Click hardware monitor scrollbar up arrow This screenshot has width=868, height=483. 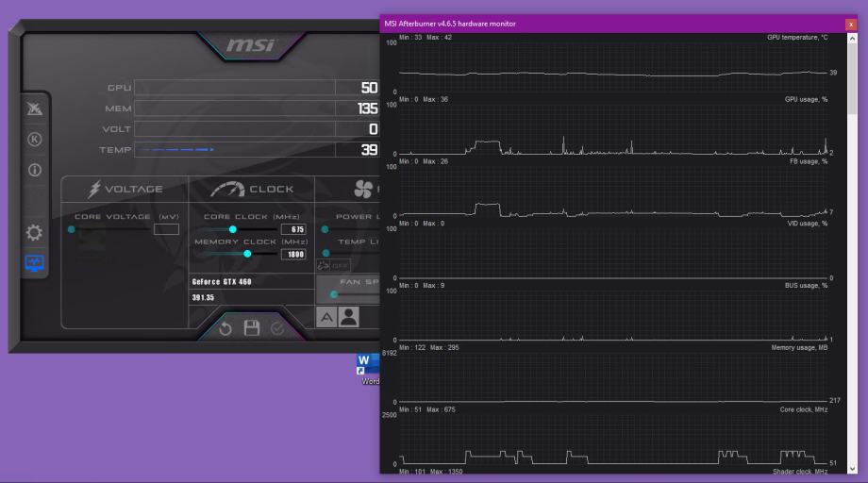pos(852,39)
